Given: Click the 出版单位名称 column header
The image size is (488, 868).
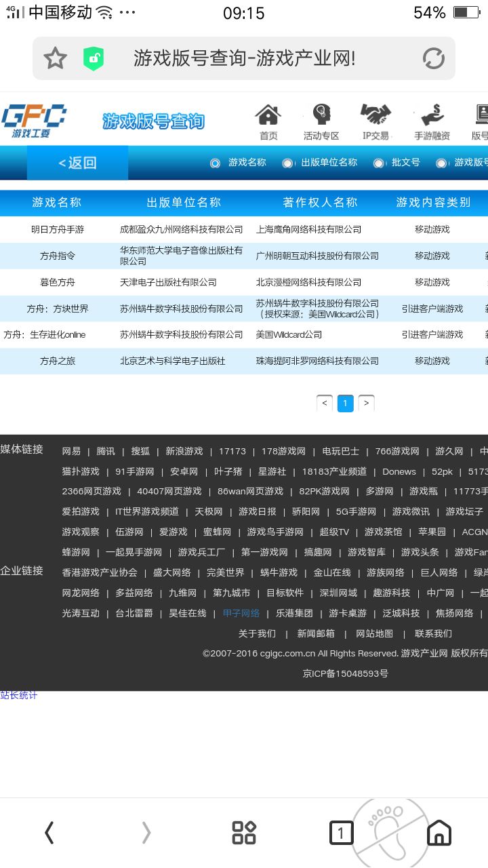Looking at the screenshot, I should pyautogui.click(x=184, y=202).
